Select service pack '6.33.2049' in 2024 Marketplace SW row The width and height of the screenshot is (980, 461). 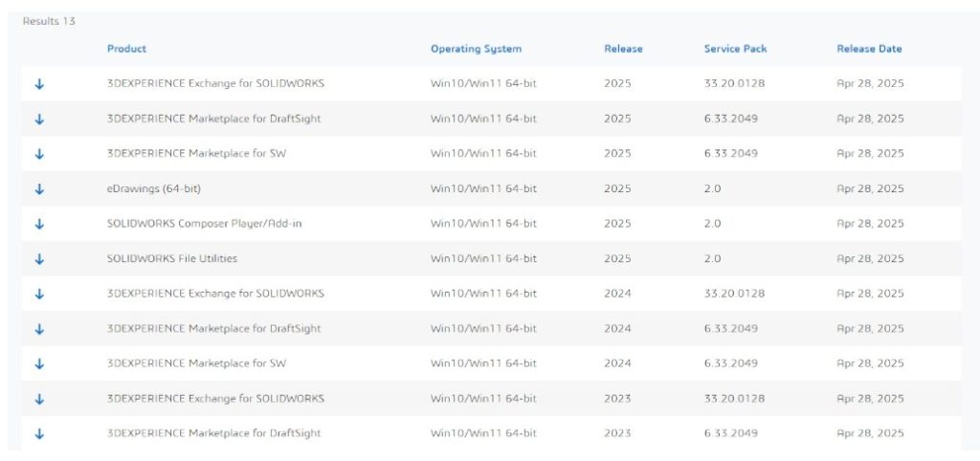[730, 362]
